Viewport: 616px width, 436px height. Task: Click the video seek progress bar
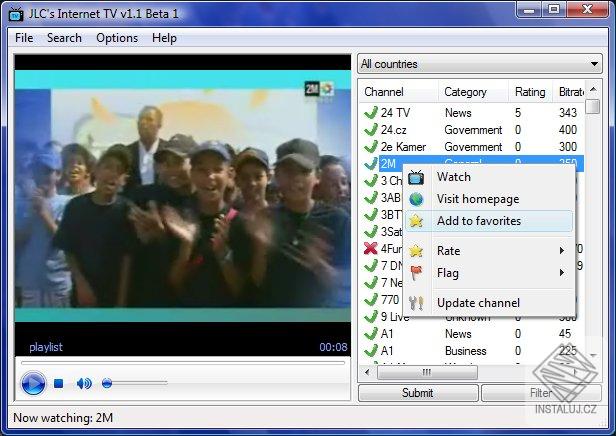(183, 363)
